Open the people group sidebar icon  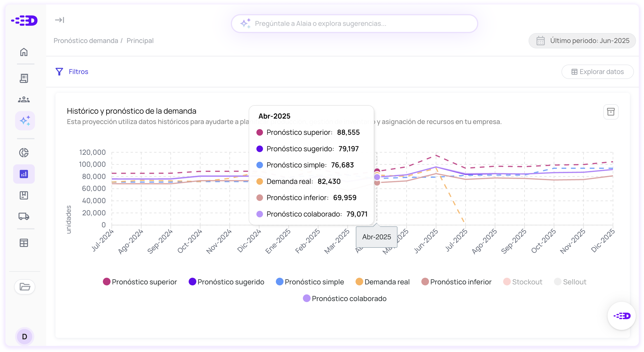(x=24, y=100)
